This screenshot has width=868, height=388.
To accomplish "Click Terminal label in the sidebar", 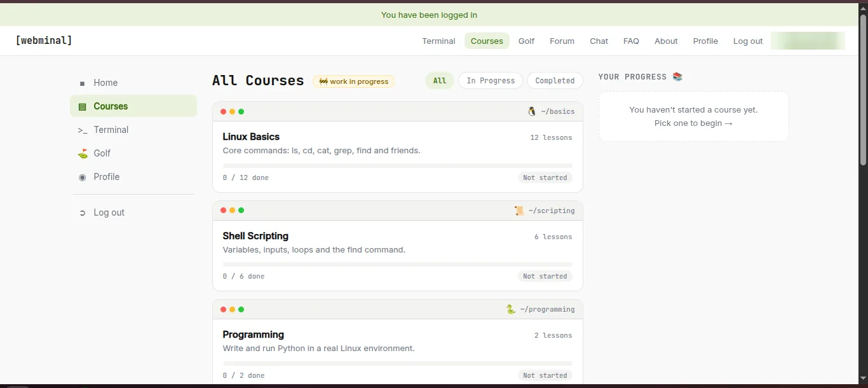I will 111,130.
